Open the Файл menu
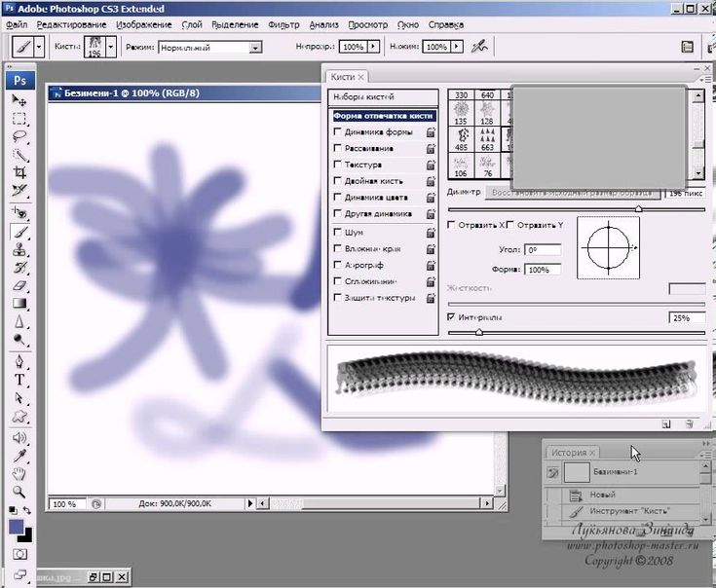Viewport: 716px width, 588px height. pos(17,24)
